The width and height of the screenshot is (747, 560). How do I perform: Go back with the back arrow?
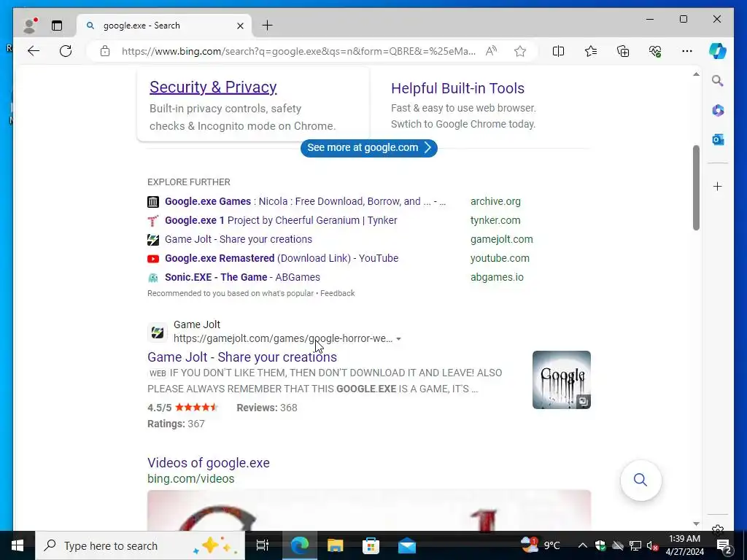point(34,51)
